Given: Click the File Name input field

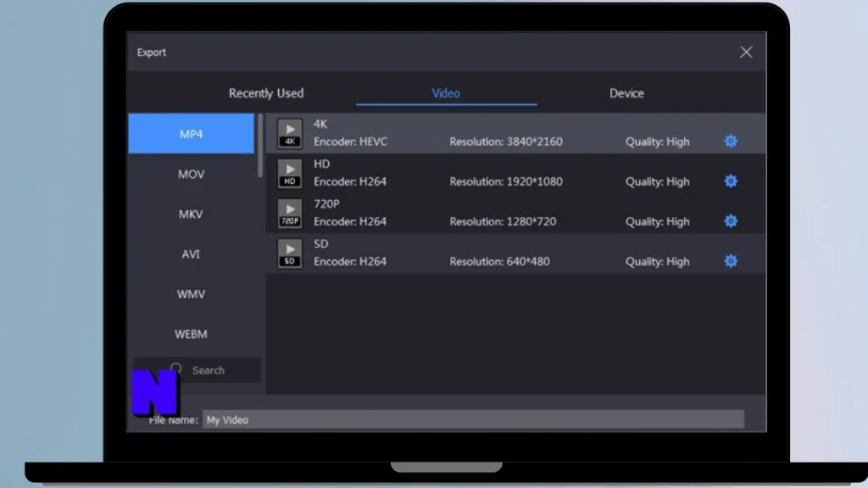Looking at the screenshot, I should click(473, 419).
